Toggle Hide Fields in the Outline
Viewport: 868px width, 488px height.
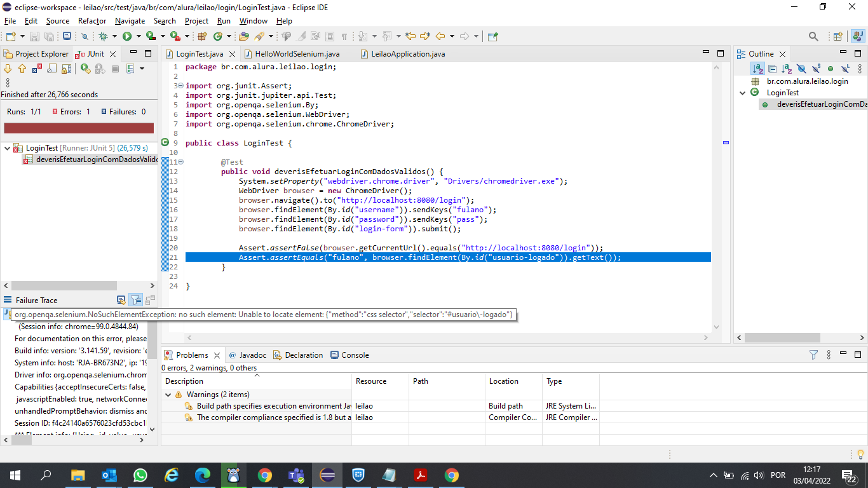[801, 69]
